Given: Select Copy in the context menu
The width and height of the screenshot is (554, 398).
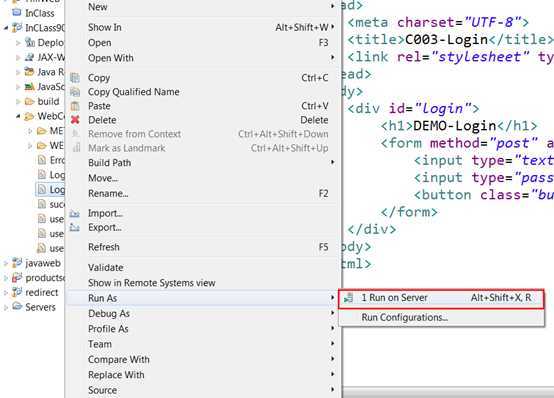Looking at the screenshot, I should coord(203,78).
